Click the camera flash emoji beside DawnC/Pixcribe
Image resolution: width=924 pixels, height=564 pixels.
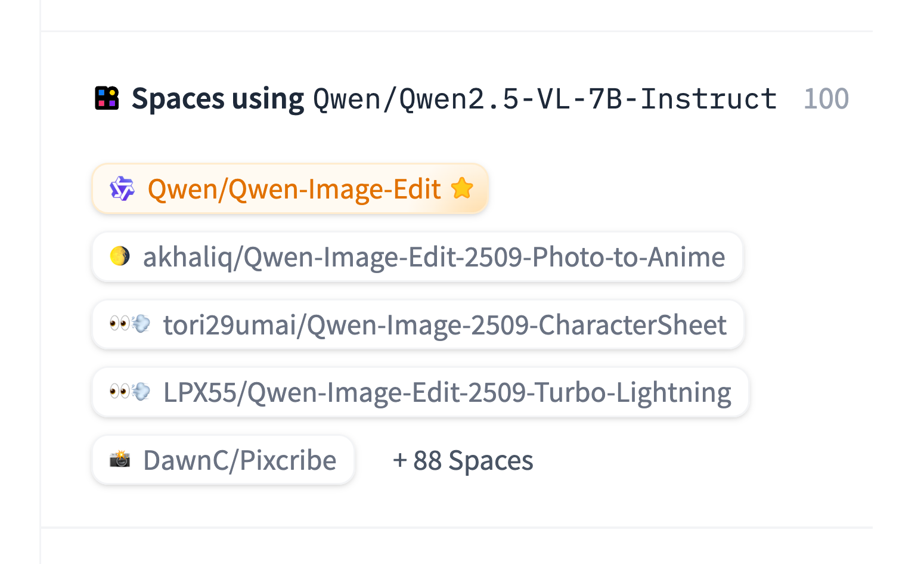120,459
